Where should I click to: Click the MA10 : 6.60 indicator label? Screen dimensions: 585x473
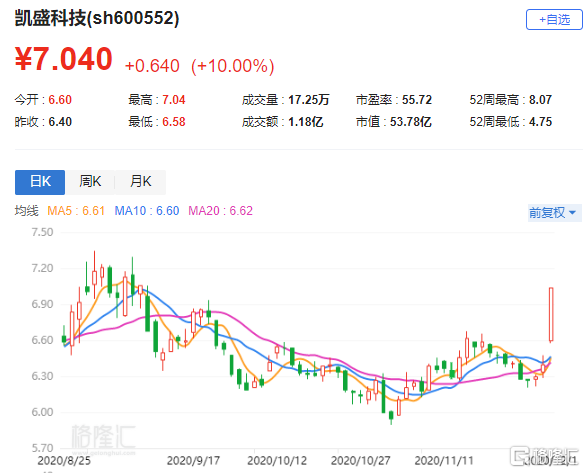(147, 211)
